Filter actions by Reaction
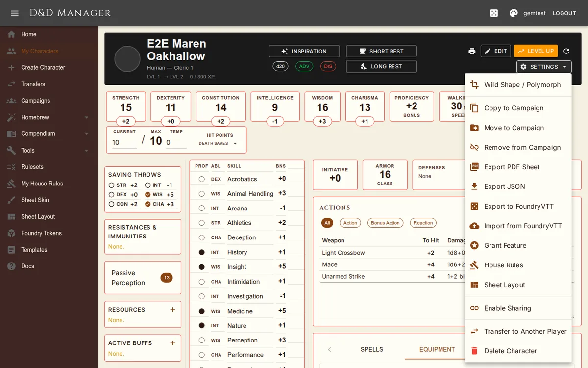588x368 pixels. point(423,223)
